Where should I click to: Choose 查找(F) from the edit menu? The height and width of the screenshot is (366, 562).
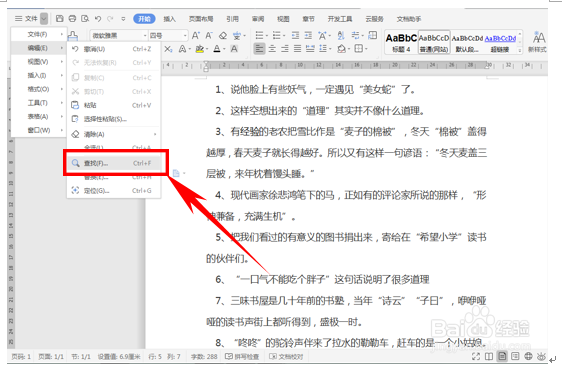coord(114,163)
